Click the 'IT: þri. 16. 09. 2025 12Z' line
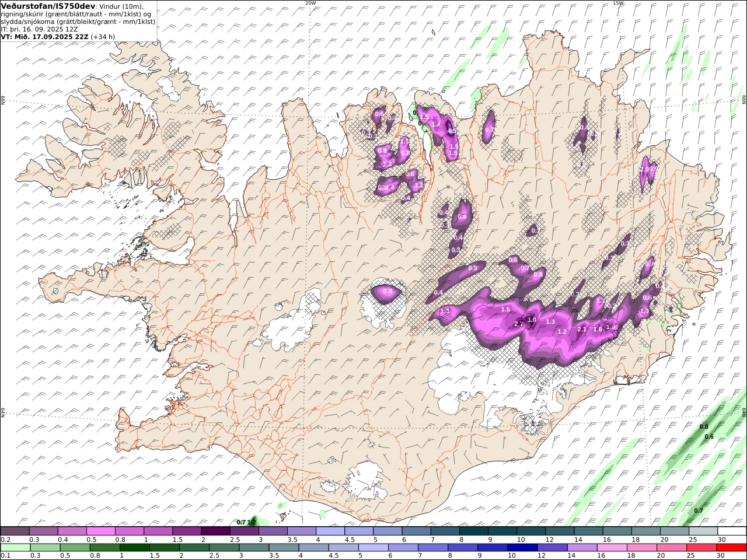This screenshot has width=747, height=560. (x=39, y=29)
